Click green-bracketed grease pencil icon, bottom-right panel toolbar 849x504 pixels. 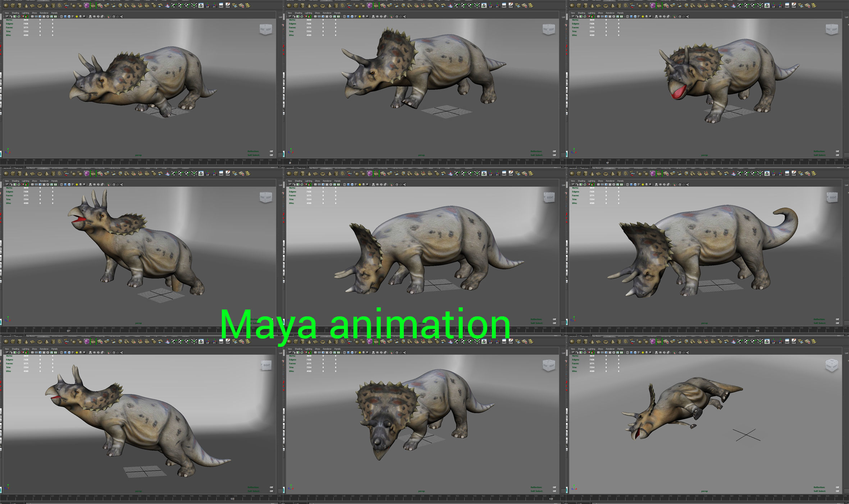point(592,352)
